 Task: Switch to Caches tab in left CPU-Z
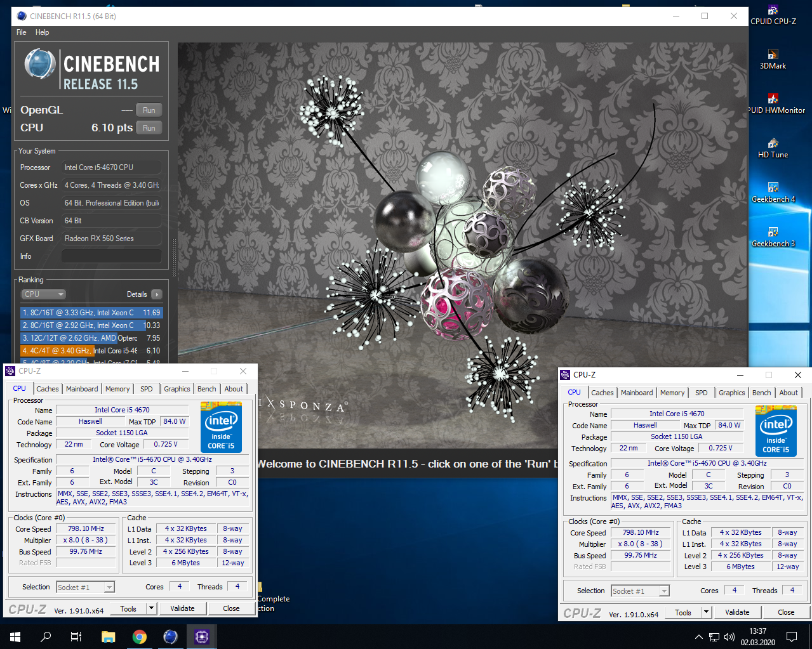(x=48, y=389)
